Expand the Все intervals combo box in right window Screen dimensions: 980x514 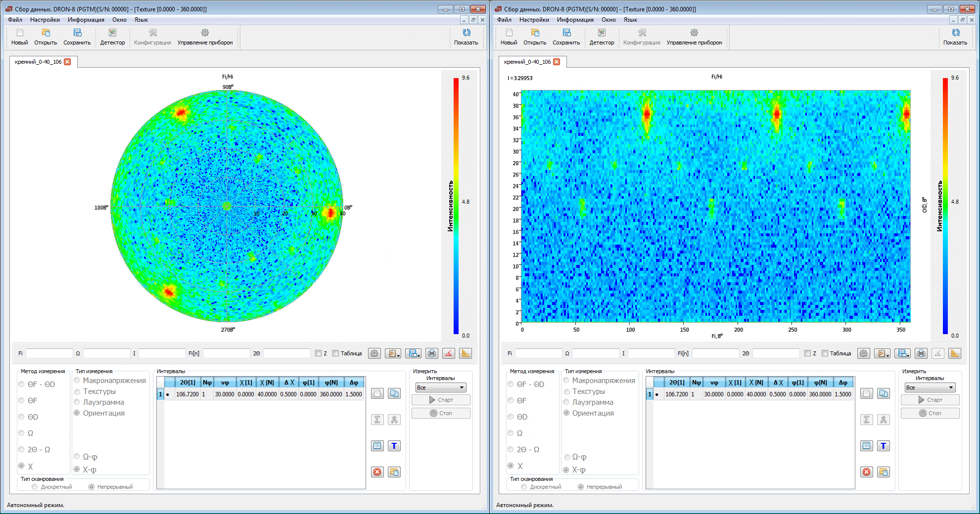(x=930, y=387)
